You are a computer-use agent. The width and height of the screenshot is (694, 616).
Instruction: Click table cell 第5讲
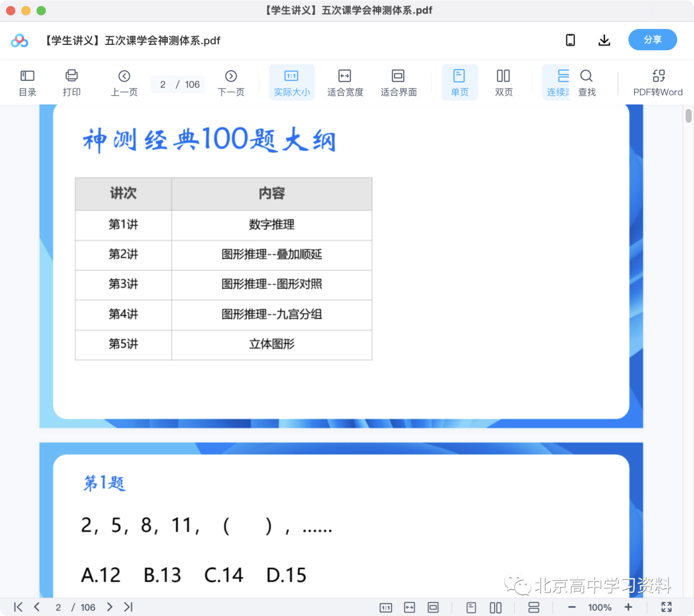click(x=123, y=344)
